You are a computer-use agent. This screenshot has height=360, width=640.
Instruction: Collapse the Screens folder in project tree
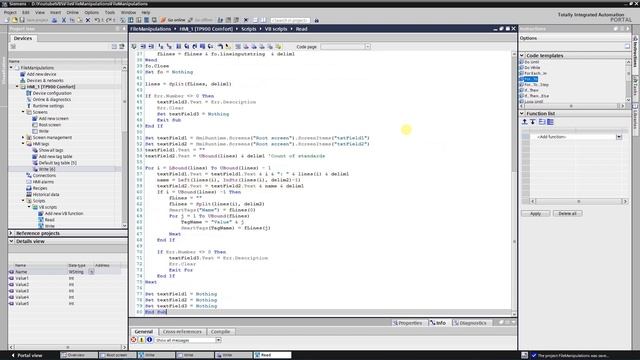pyautogui.click(x=23, y=112)
